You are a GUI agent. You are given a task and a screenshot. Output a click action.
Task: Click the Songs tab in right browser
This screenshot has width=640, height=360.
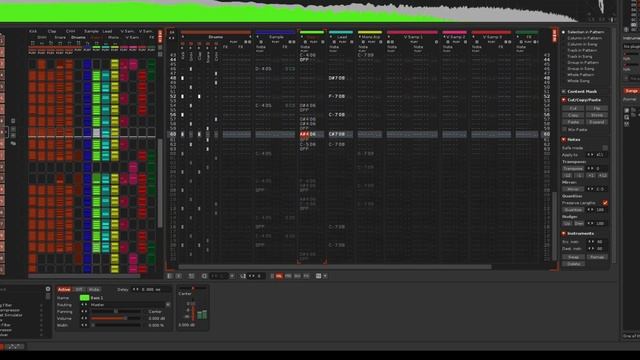click(631, 91)
